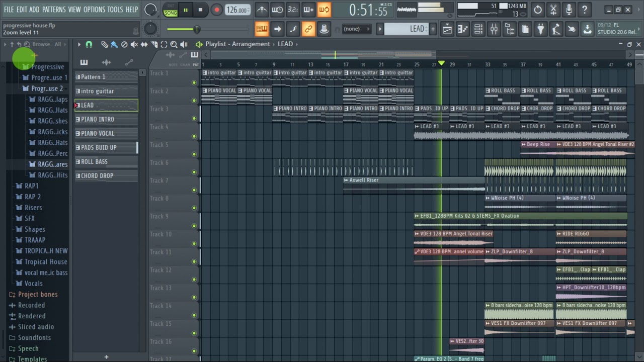The height and width of the screenshot is (362, 644).
Task: Select the Slip tool in playlist toolbar
Action: coord(144,44)
